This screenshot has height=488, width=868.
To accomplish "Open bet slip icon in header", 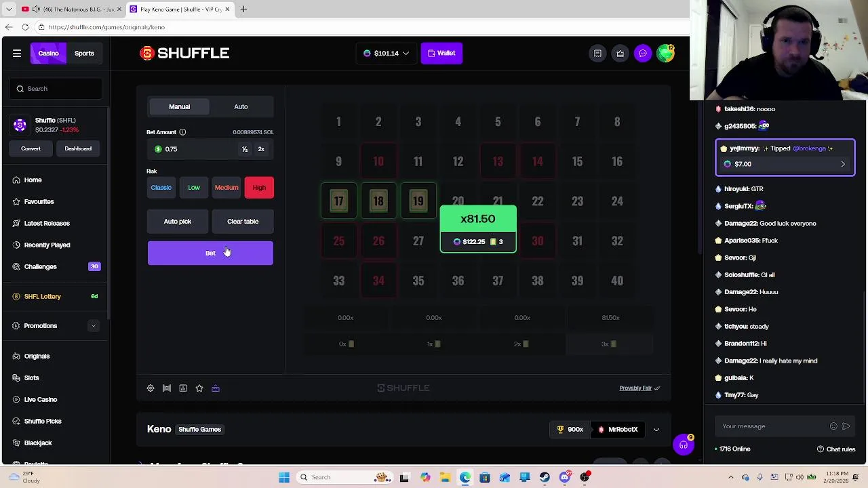I will (597, 53).
